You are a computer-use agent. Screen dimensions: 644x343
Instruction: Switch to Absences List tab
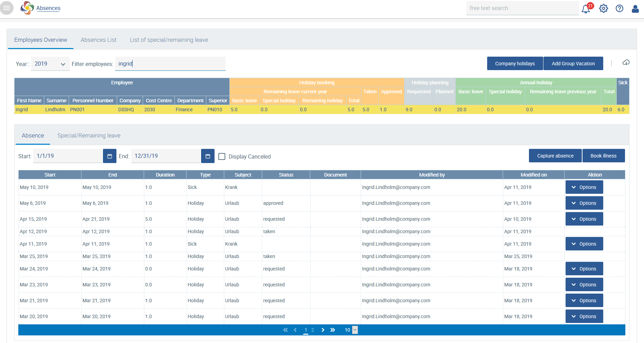tap(98, 40)
